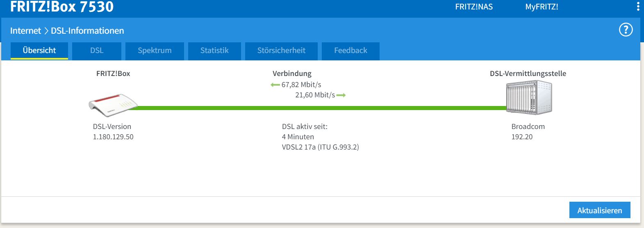Select the VDSL2 17a (ITU G.993.2) text
644x228 pixels.
(320, 147)
